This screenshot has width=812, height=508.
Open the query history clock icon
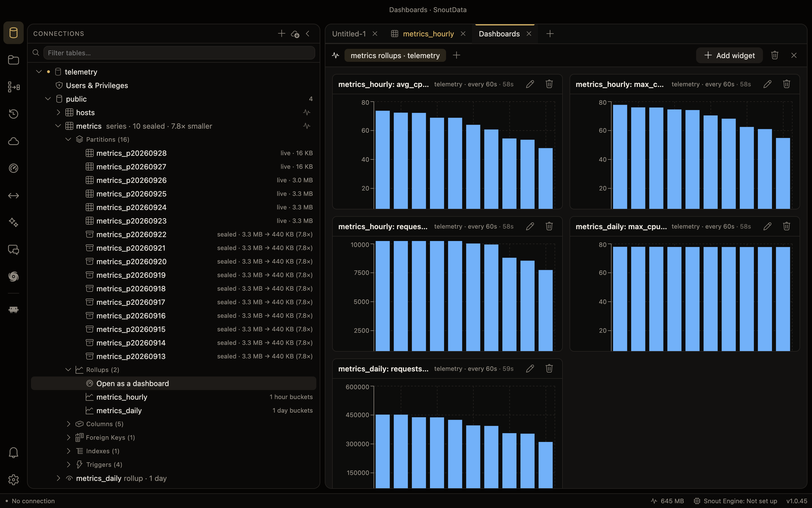click(14, 114)
